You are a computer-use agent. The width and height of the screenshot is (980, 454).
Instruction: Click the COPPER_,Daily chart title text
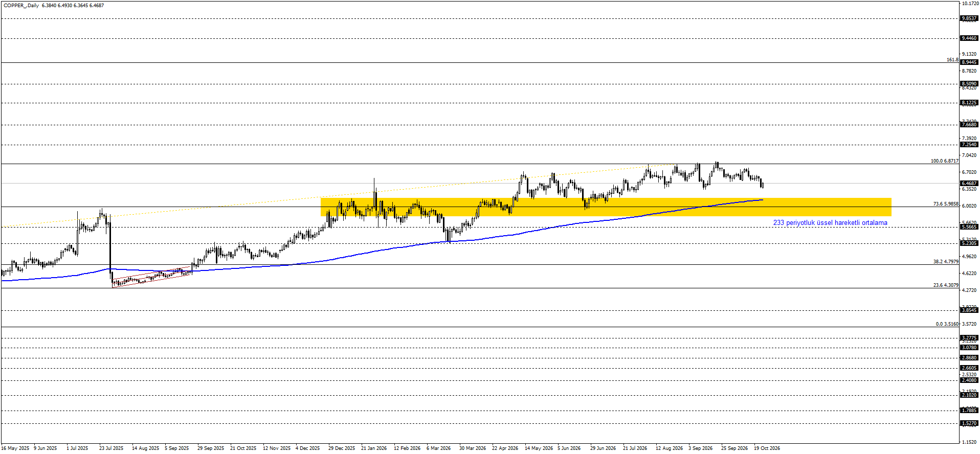[x=21, y=6]
